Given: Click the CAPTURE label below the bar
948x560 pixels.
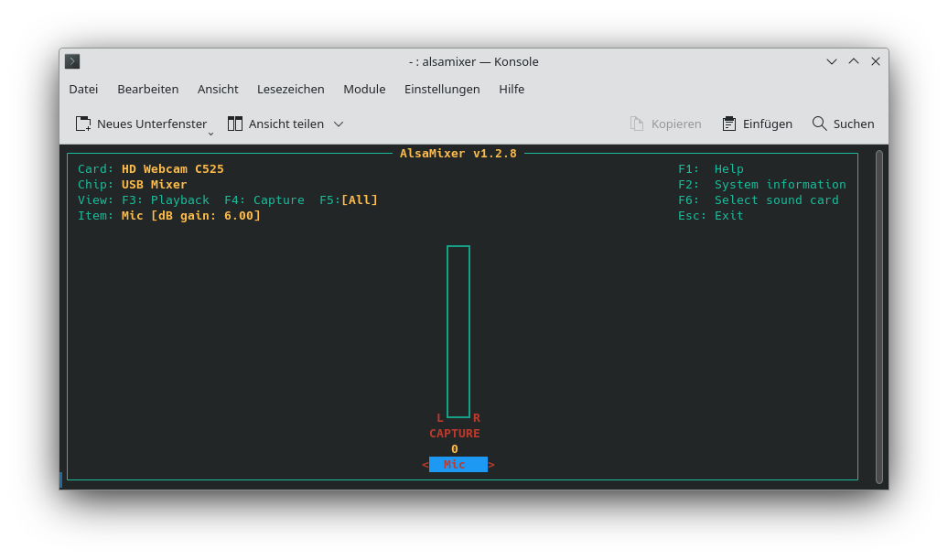Looking at the screenshot, I should point(454,433).
